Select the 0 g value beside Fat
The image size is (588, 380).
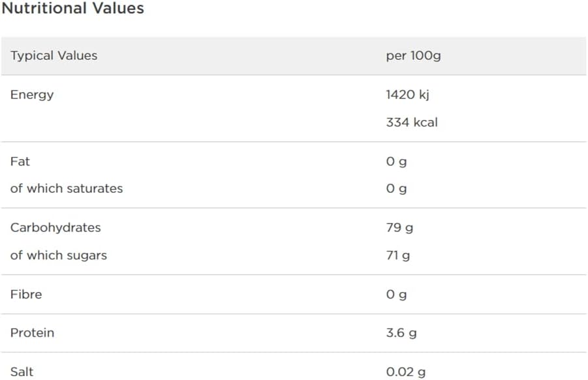[x=396, y=161]
